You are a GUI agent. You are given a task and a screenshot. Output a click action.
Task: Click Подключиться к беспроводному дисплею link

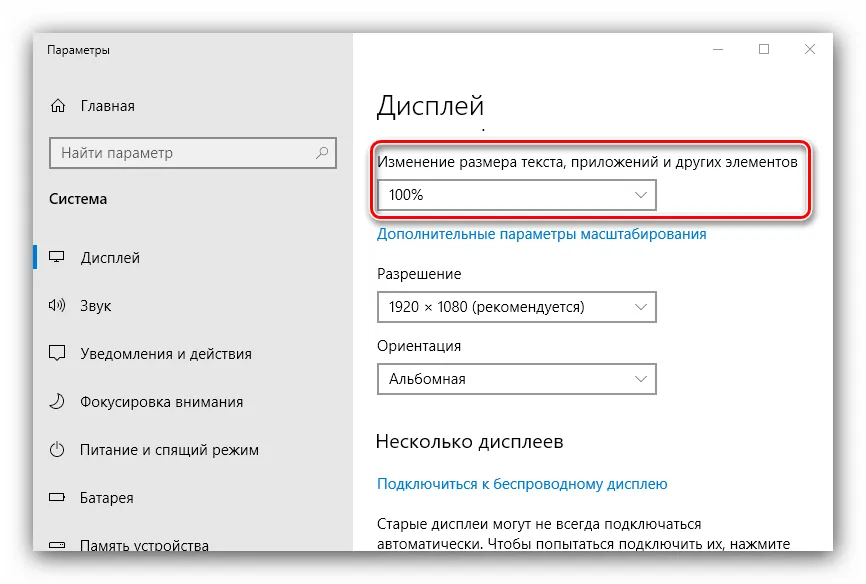click(522, 484)
